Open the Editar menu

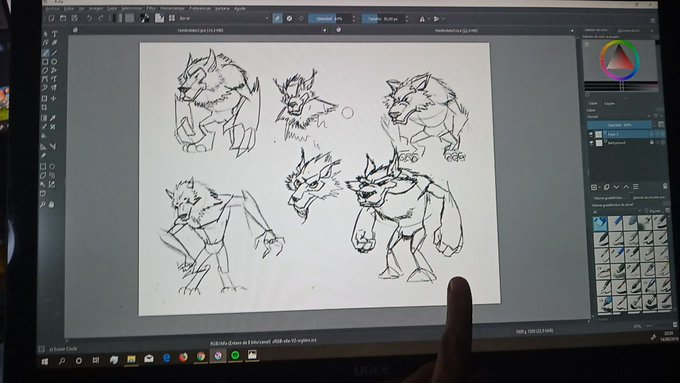tap(69, 8)
